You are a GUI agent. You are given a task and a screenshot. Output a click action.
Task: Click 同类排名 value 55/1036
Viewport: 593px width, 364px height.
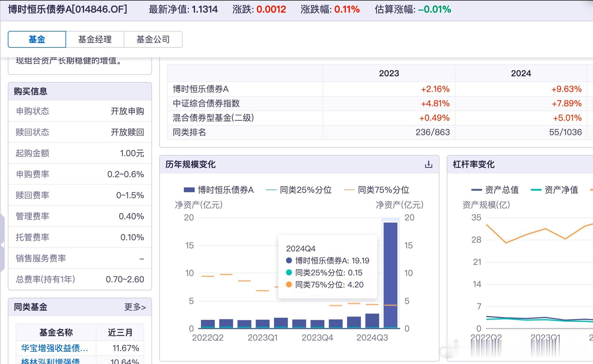point(565,132)
